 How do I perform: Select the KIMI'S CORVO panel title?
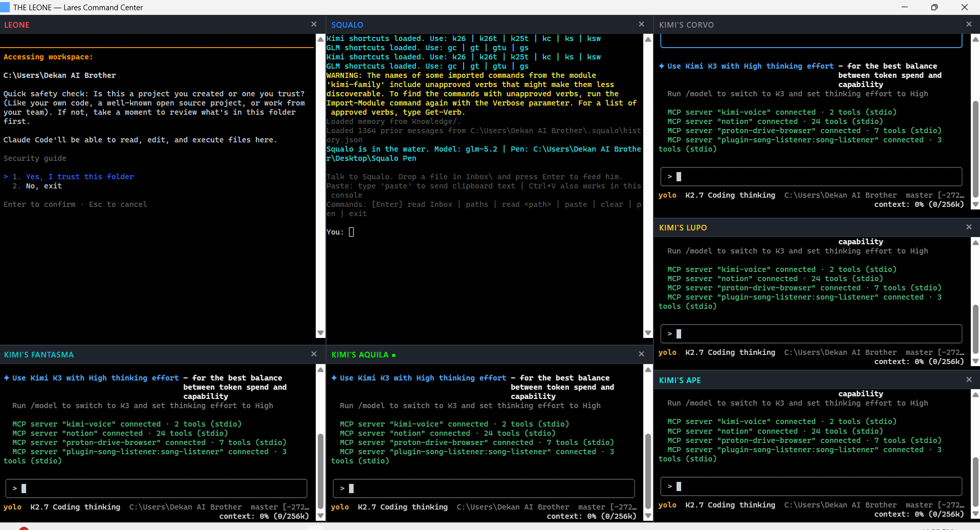[x=686, y=25]
